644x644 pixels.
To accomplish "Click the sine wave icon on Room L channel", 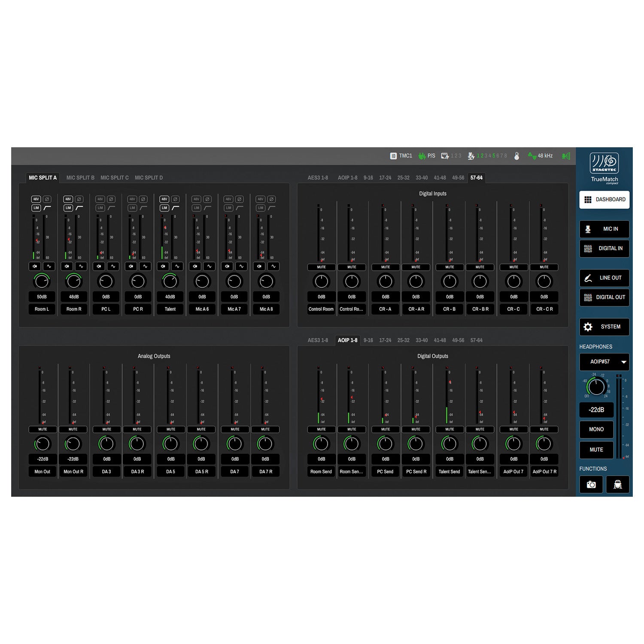I will [49, 266].
